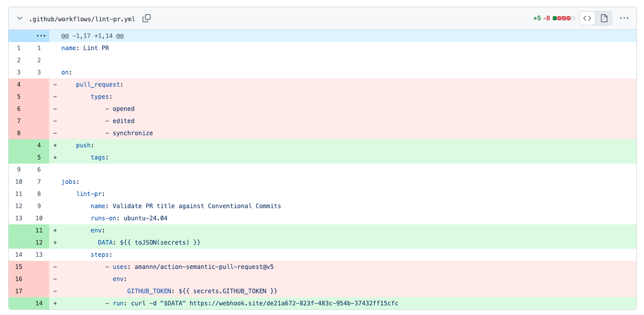Switch to rich file view
This screenshot has height=315, width=644.
[604, 18]
